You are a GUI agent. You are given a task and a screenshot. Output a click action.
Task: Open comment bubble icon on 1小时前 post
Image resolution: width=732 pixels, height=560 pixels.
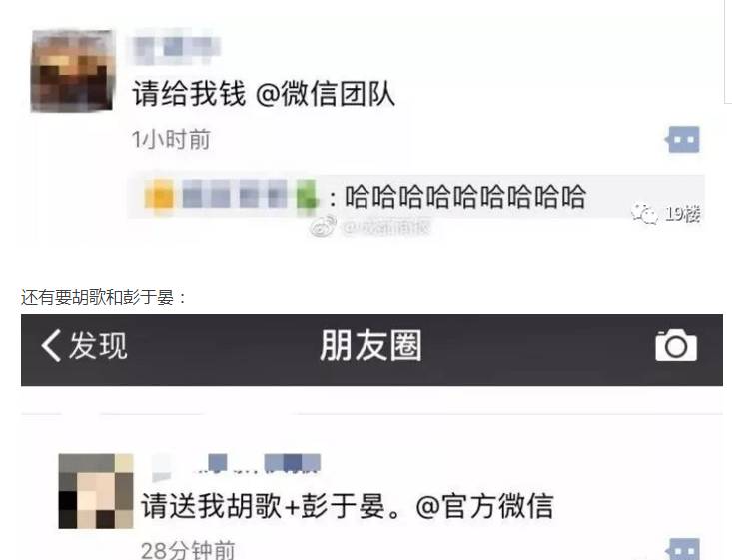coord(682,139)
